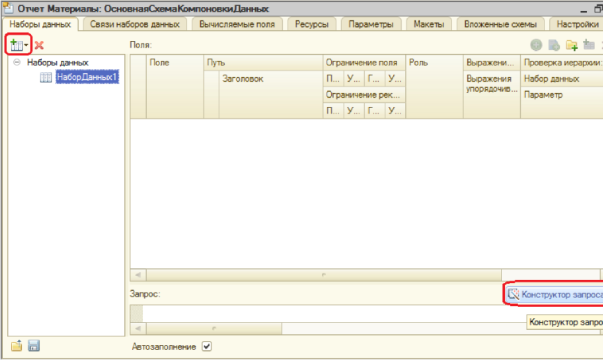Open the Вычисляемые поля tab

pos(237,24)
